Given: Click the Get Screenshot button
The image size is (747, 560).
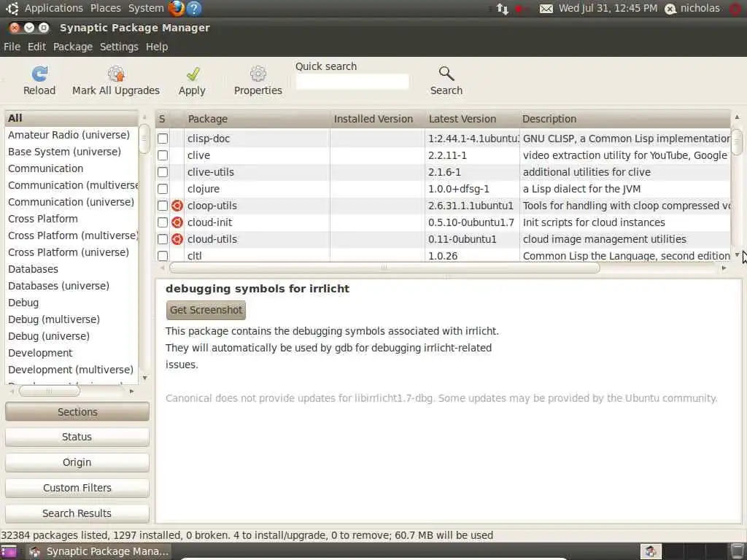Looking at the screenshot, I should (x=206, y=310).
